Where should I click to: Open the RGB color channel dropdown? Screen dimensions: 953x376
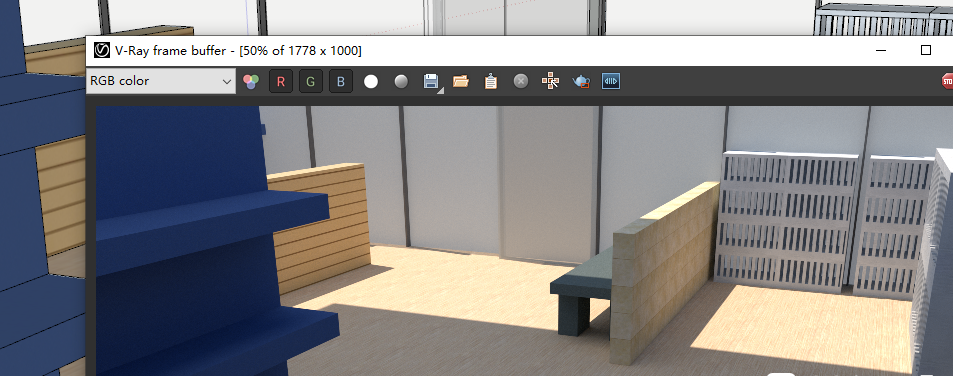[x=160, y=81]
